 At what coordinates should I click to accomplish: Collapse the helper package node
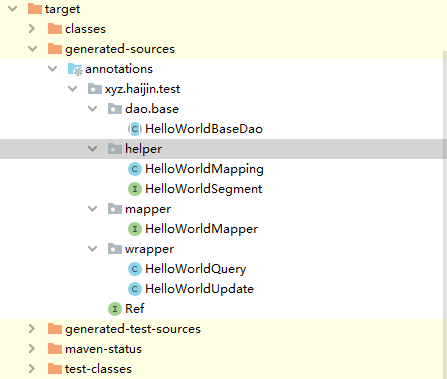[92, 149]
